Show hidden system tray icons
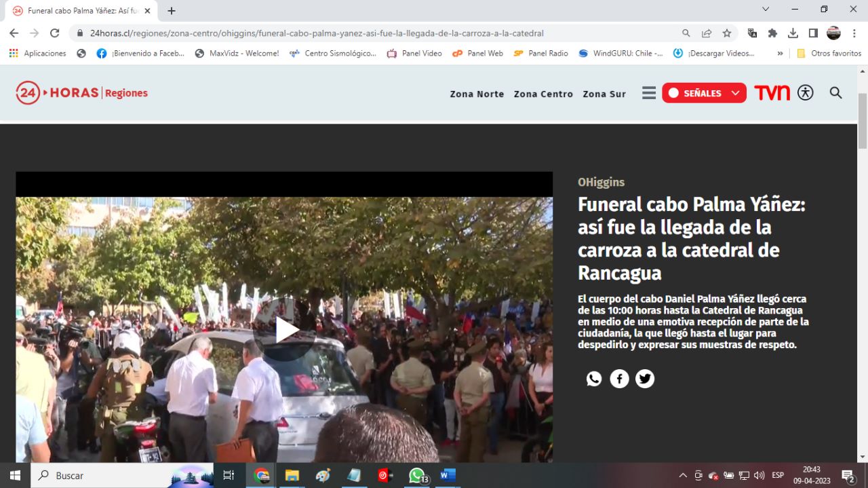Image resolution: width=868 pixels, height=488 pixels. point(682,475)
